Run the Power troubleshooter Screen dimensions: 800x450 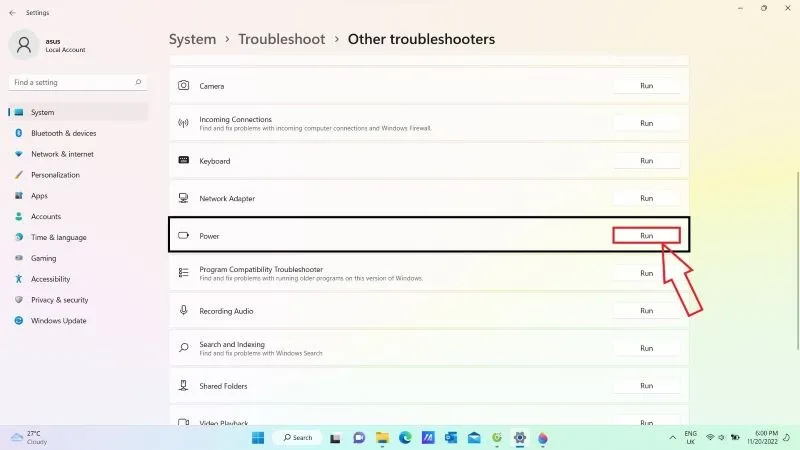(646, 236)
